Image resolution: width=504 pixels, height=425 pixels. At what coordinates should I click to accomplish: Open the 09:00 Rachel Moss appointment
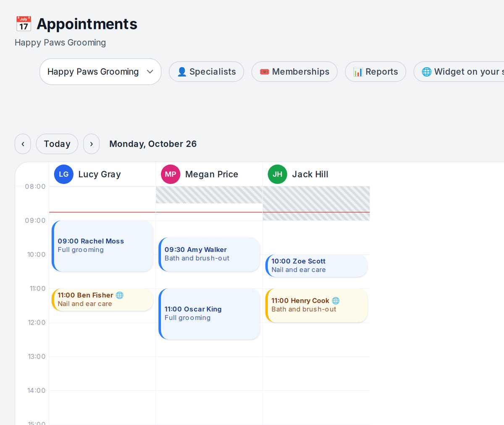[x=102, y=246]
